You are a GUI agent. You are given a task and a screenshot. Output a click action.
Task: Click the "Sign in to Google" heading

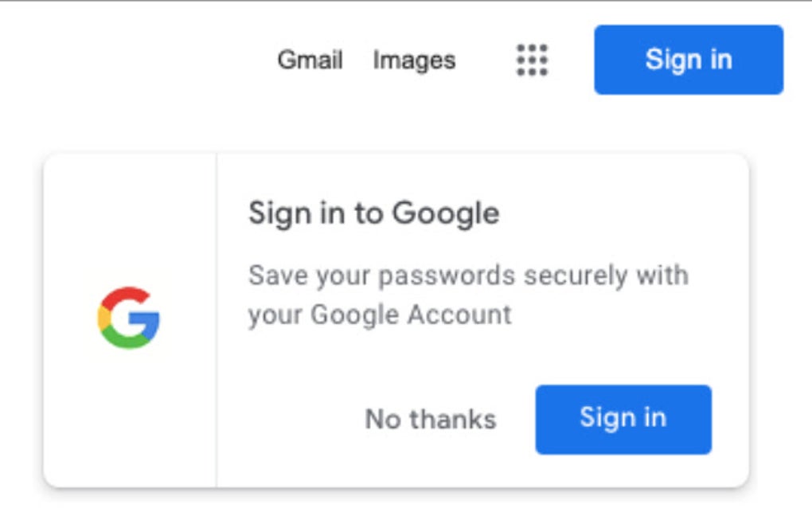tap(373, 213)
